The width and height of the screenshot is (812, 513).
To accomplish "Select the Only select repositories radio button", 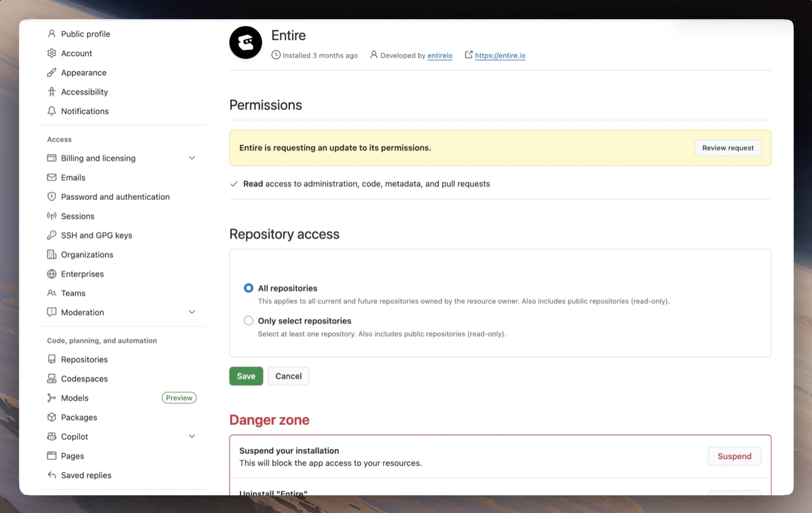I will click(249, 321).
